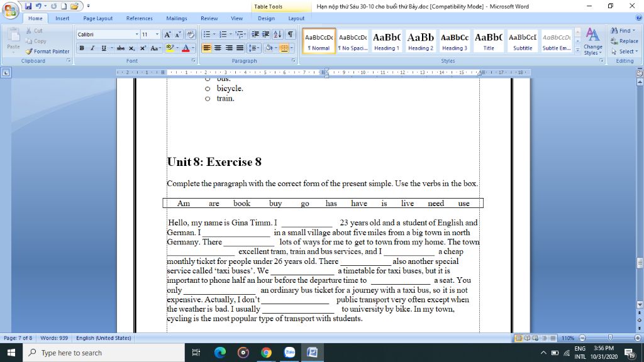Apply strikethrough formatting

(x=120, y=48)
